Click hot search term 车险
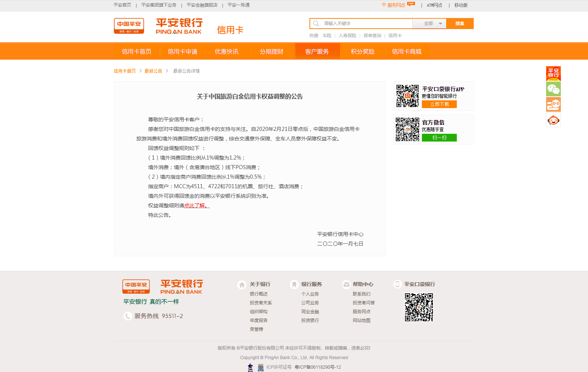 [x=327, y=36]
